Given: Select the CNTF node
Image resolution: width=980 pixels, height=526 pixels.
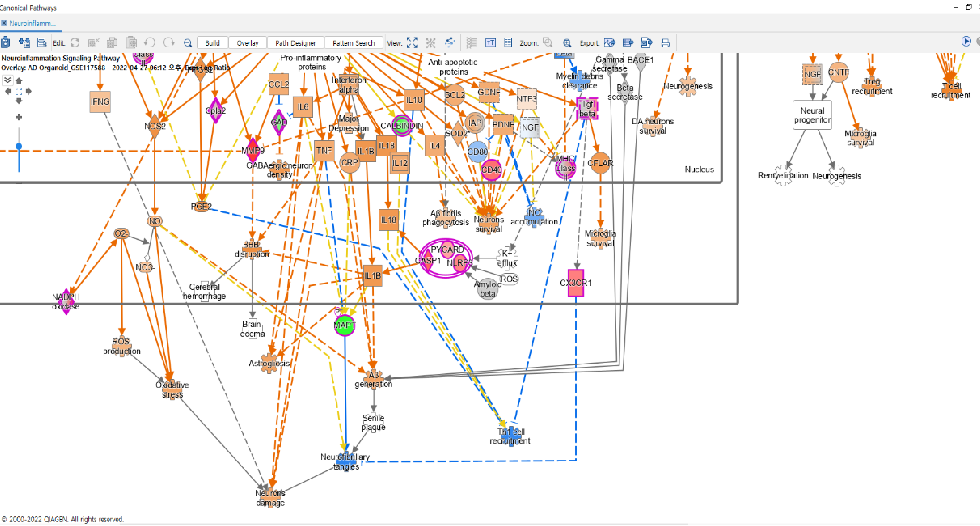Looking at the screenshot, I should [838, 72].
